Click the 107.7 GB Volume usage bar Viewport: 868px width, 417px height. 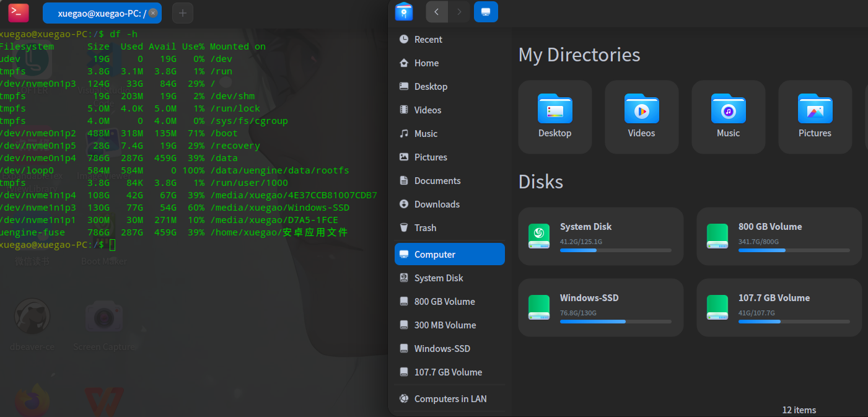coord(794,322)
